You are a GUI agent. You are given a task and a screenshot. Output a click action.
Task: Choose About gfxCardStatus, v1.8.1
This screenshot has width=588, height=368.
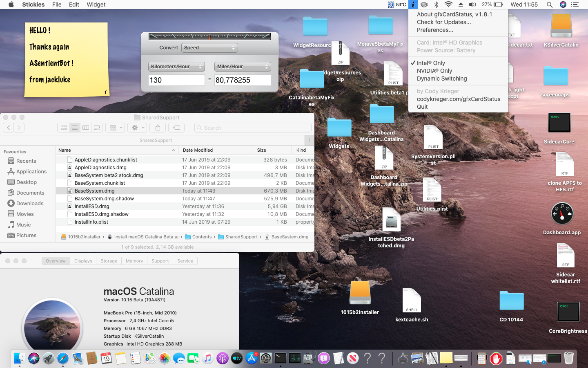(x=458, y=14)
